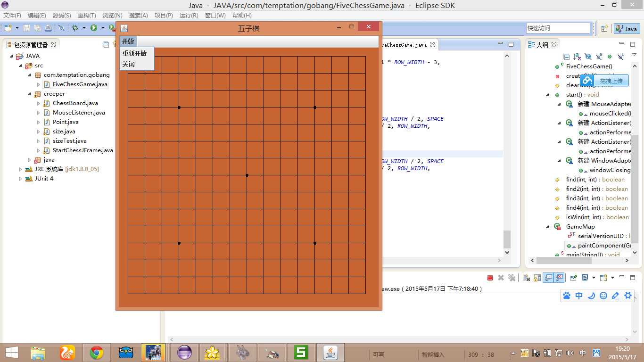Toggle hide fields in Outline panel
The width and height of the screenshot is (644, 362).
click(x=588, y=57)
